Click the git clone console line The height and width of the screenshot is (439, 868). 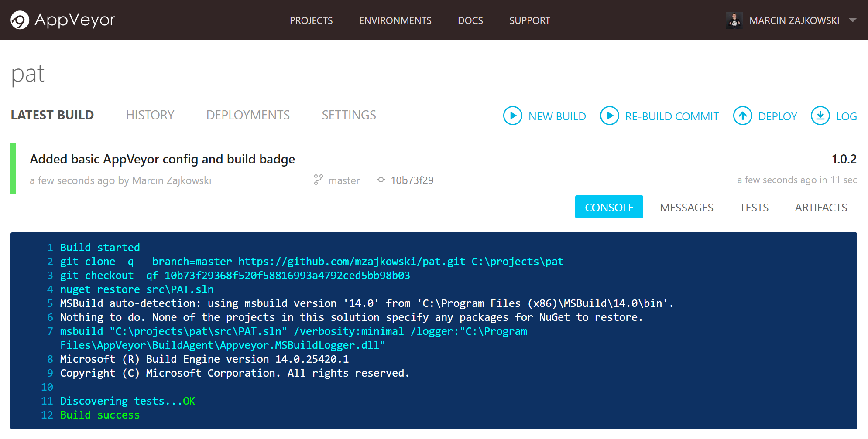click(x=312, y=262)
